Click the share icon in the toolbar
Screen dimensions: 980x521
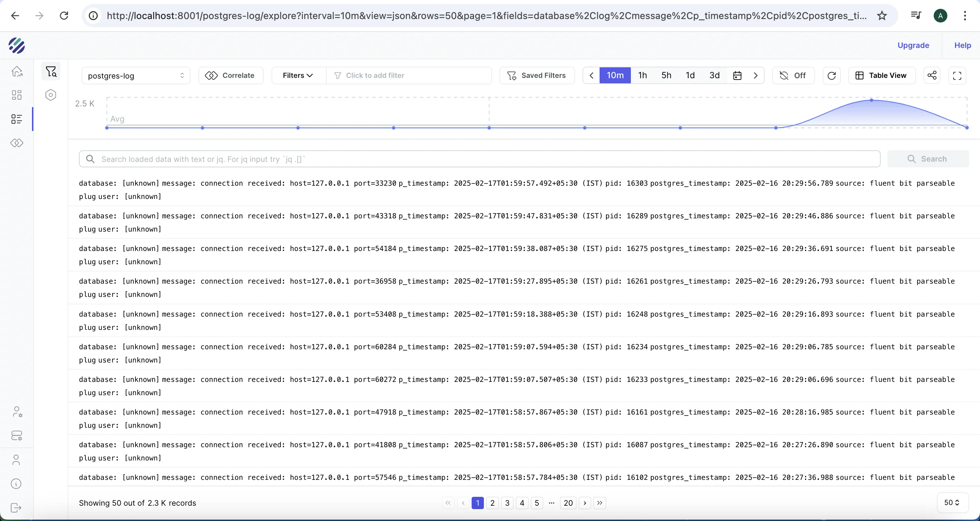tap(932, 75)
